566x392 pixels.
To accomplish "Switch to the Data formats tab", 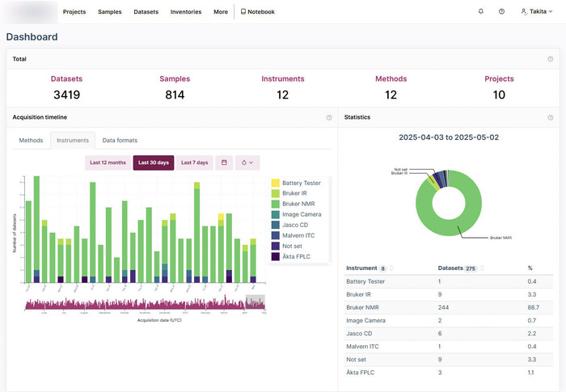I will [120, 141].
